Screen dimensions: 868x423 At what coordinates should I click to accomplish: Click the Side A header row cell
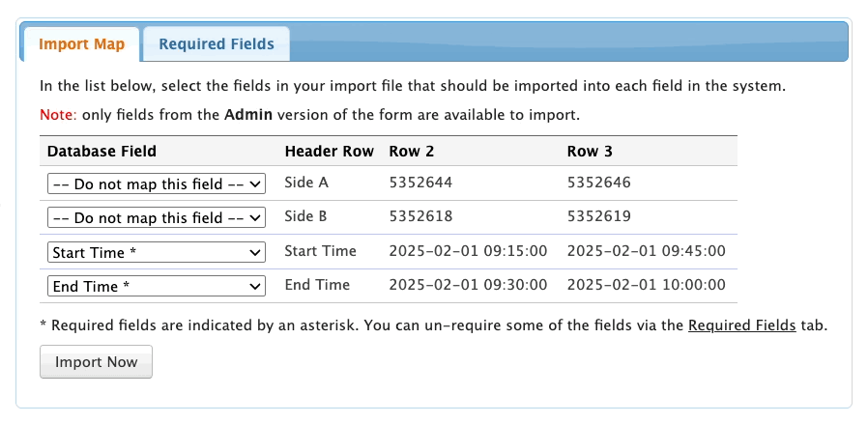(309, 183)
